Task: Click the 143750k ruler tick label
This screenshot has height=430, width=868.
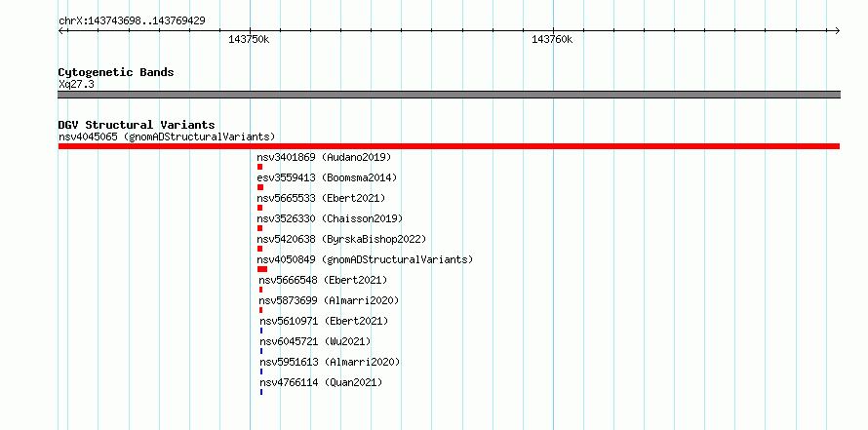Action: (x=249, y=39)
